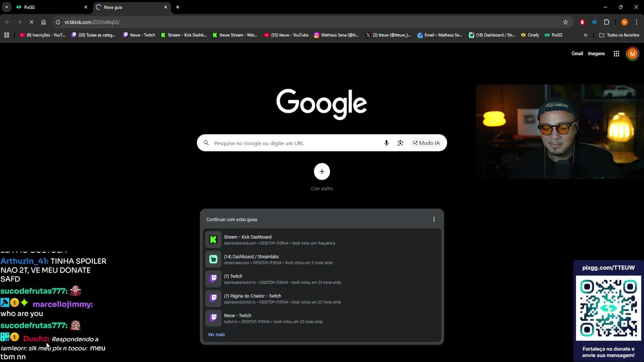Viewport: 644px width, 362px height.
Task: Open tteuw Stream - Wat... Kick bookmark
Action: pos(235,35)
